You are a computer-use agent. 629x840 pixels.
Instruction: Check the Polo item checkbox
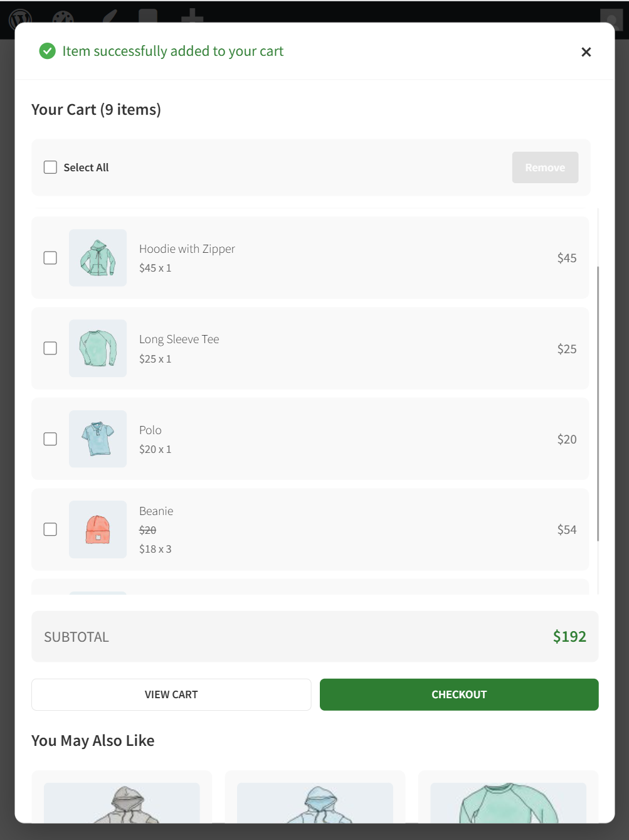pyautogui.click(x=50, y=439)
